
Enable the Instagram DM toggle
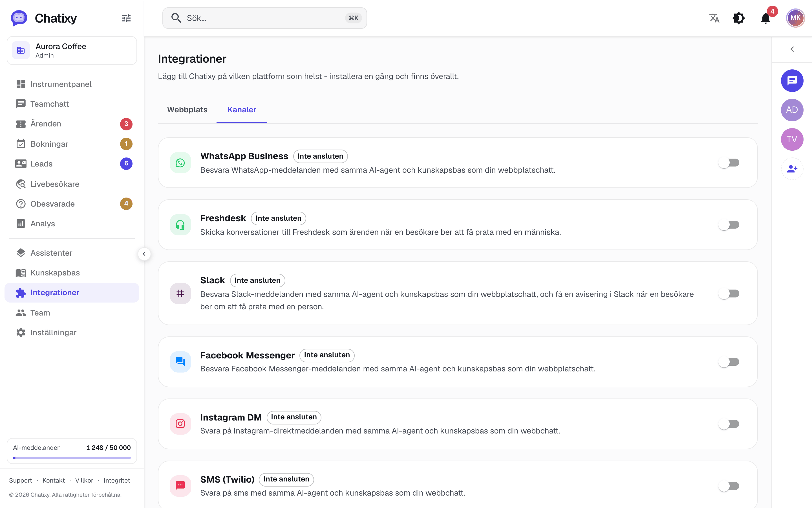[729, 424]
